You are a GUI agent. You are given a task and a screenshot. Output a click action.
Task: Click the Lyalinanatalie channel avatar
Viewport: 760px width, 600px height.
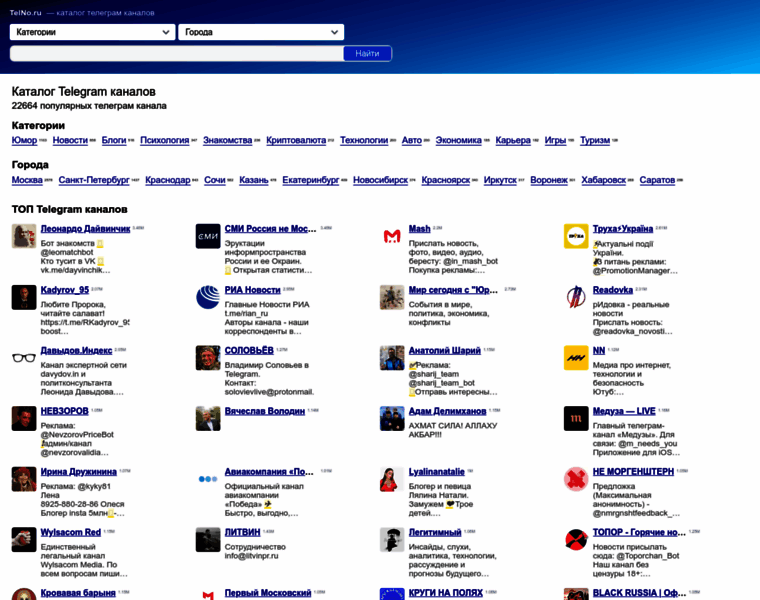click(392, 479)
